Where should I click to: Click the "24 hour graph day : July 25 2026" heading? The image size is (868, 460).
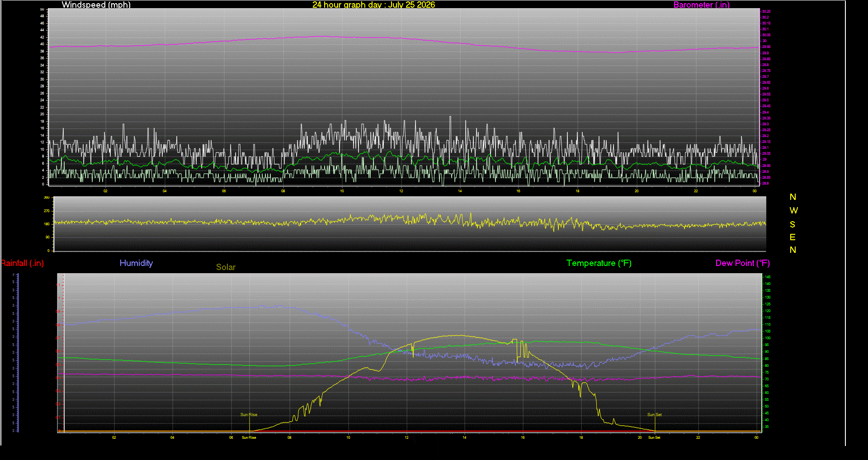click(x=373, y=5)
